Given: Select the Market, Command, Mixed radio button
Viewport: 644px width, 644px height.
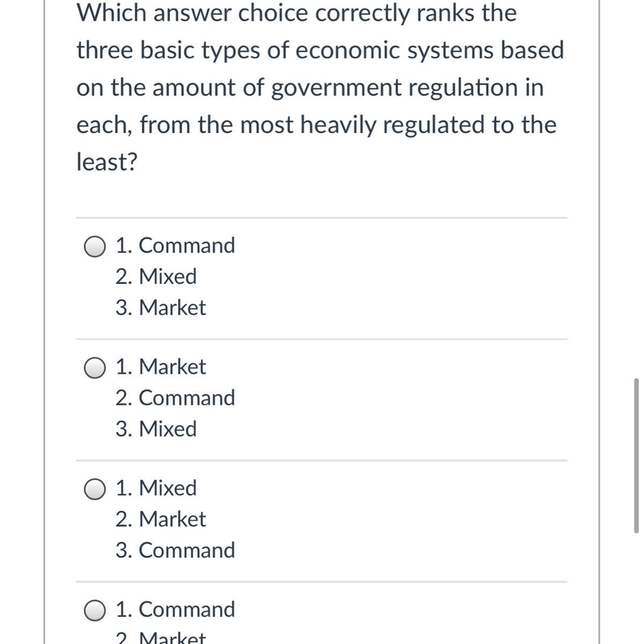Looking at the screenshot, I should (95, 368).
